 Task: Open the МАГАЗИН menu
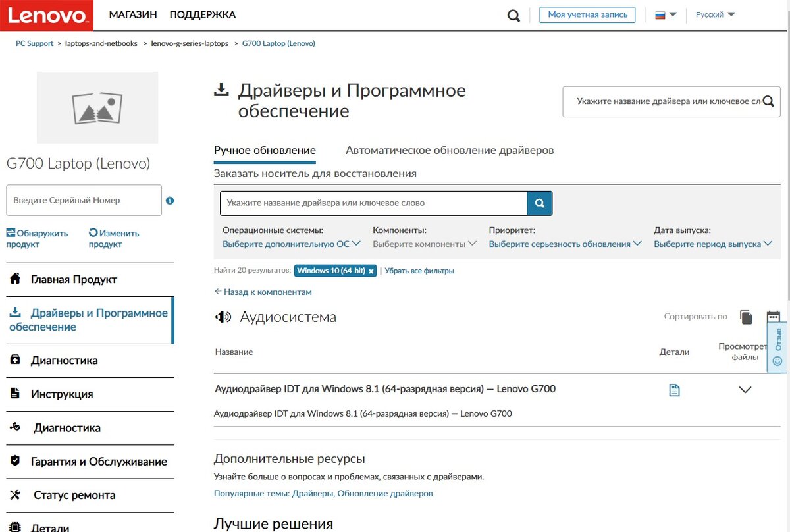tap(133, 14)
